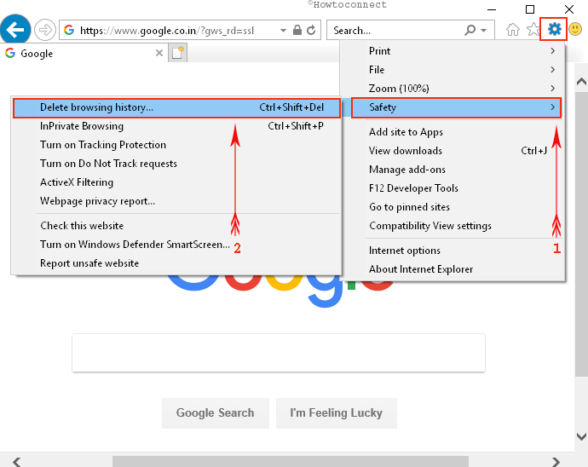Open View downloads
Viewport: 588px width, 467px height.
click(452, 151)
